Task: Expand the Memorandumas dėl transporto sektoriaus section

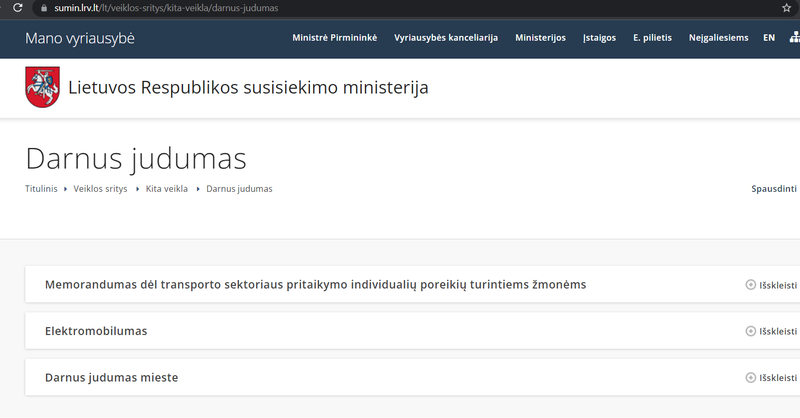Action: click(315, 285)
